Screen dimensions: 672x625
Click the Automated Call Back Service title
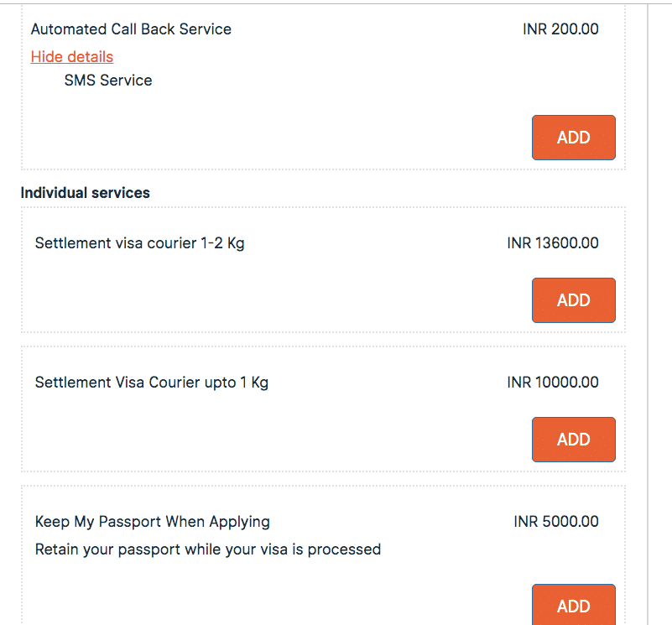[x=131, y=29]
